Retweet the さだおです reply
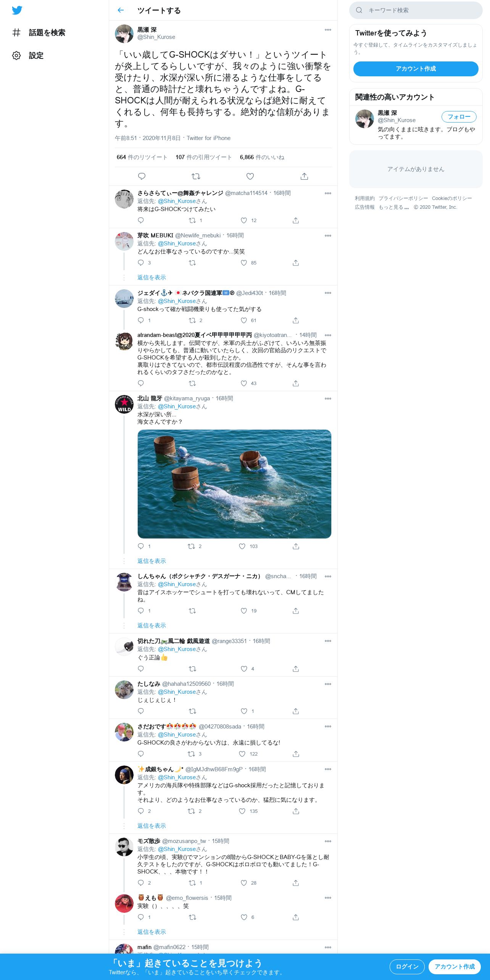 point(191,754)
